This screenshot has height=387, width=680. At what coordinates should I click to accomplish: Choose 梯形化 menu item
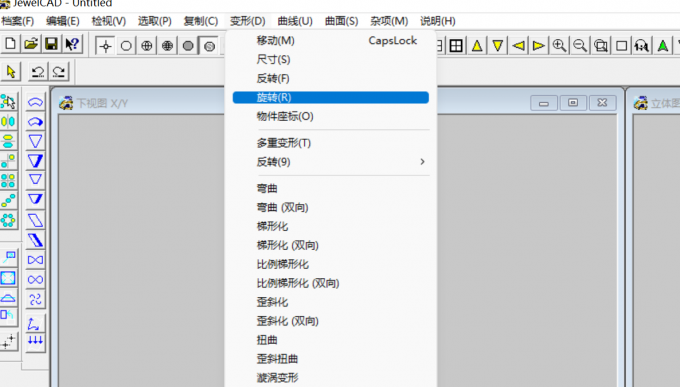331,226
